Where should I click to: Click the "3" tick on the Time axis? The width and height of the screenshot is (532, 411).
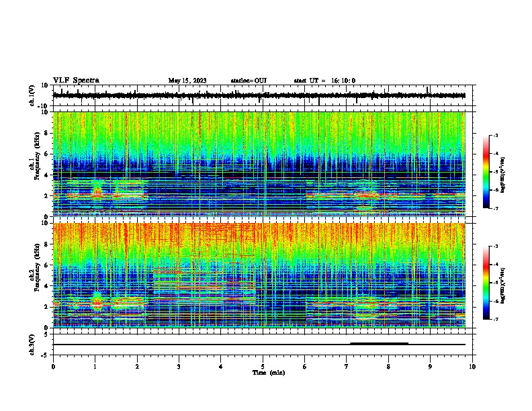point(179,366)
